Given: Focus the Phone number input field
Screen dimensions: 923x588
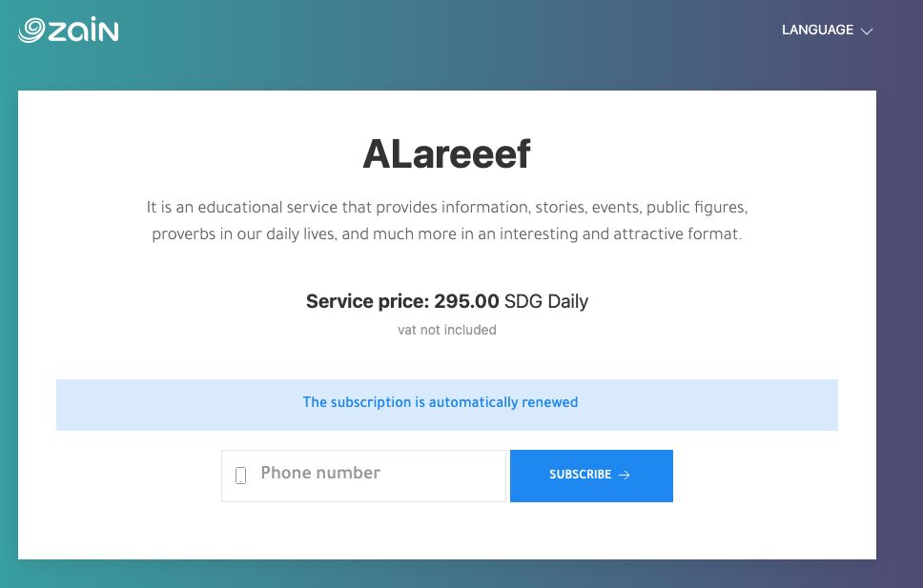Looking at the screenshot, I should [364, 476].
